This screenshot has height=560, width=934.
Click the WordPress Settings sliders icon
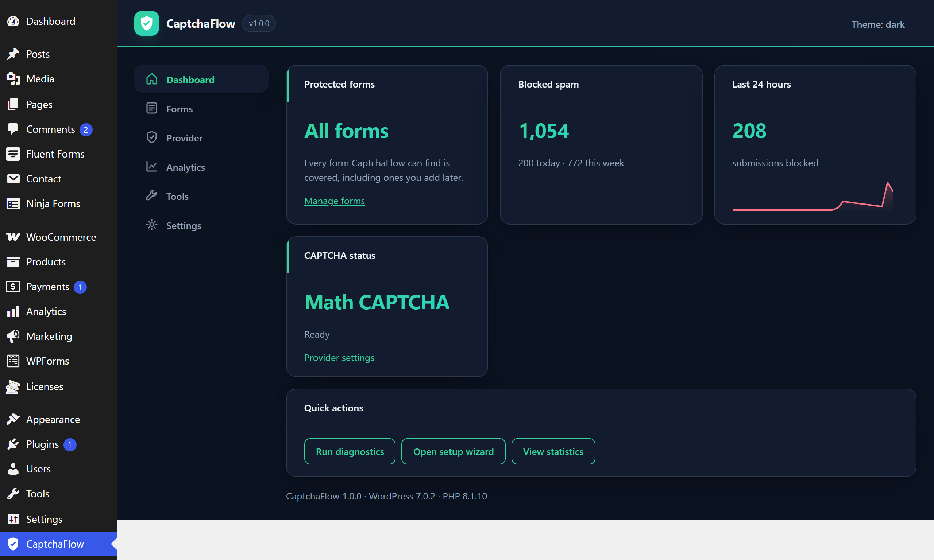click(13, 519)
